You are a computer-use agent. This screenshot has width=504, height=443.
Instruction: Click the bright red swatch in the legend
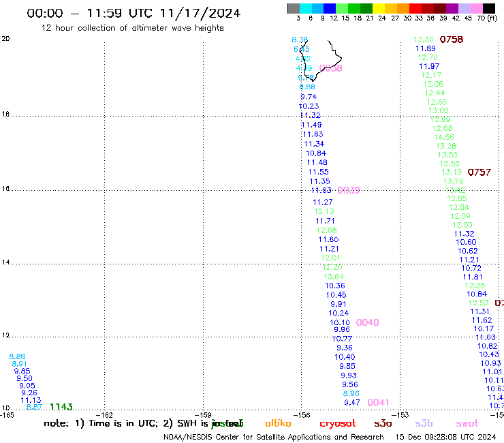point(415,8)
